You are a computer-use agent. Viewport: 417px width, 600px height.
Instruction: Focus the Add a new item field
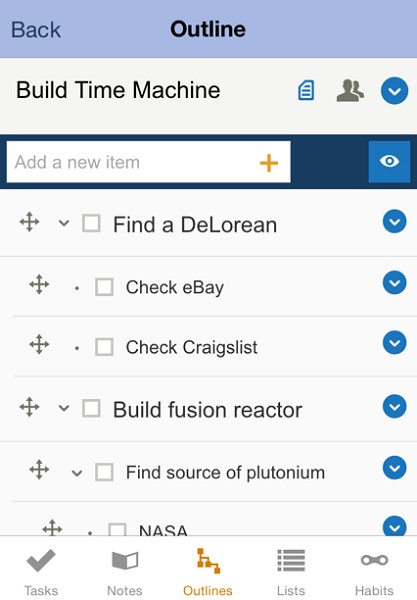coord(148,162)
